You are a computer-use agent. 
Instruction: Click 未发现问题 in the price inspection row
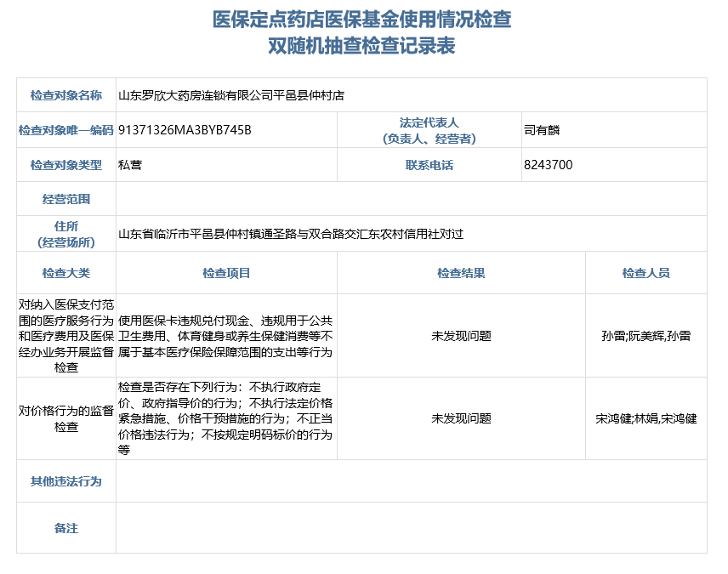coord(461,418)
